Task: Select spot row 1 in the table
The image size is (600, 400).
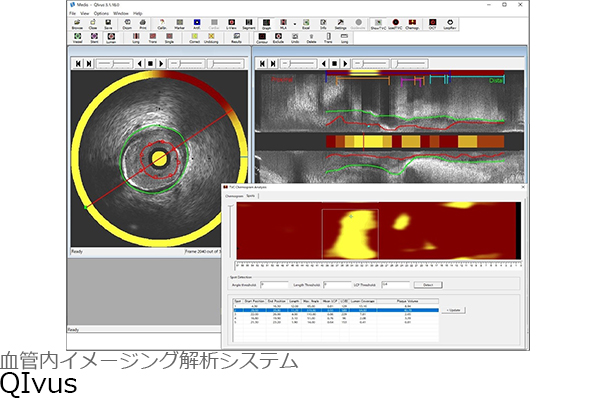Action: [336, 306]
